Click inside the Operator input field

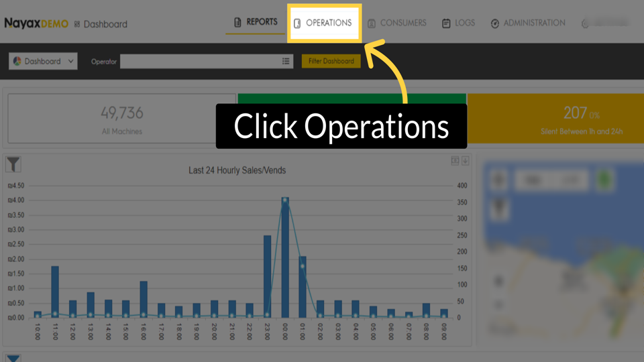(200, 61)
